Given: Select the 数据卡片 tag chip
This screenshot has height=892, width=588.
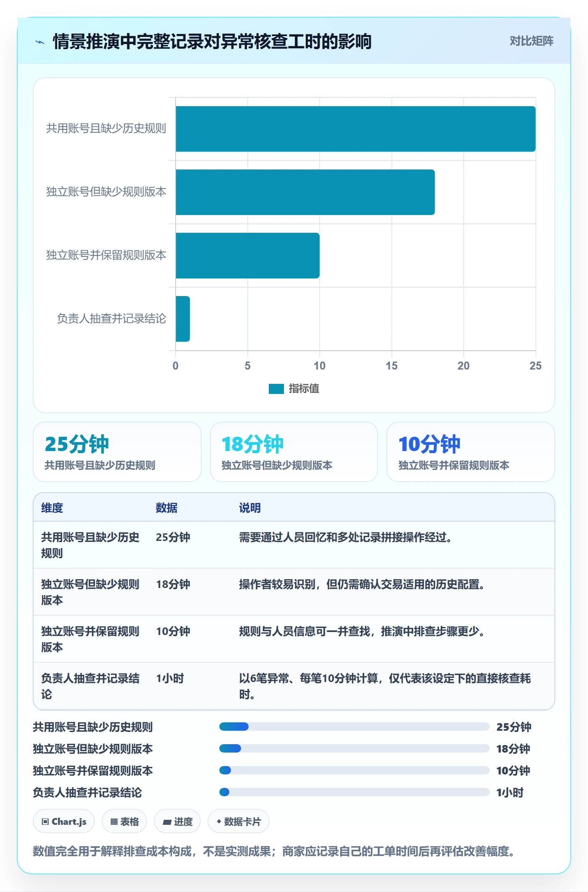Looking at the screenshot, I should 239,821.
